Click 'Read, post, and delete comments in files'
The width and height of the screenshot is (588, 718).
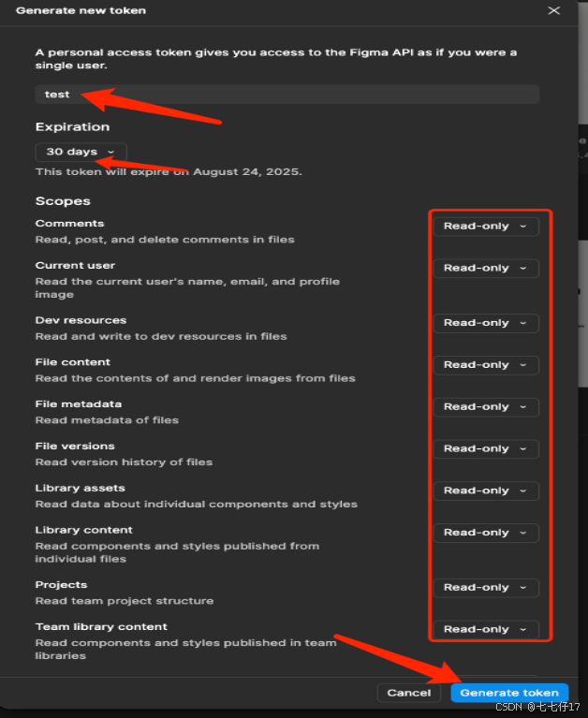click(x=165, y=240)
